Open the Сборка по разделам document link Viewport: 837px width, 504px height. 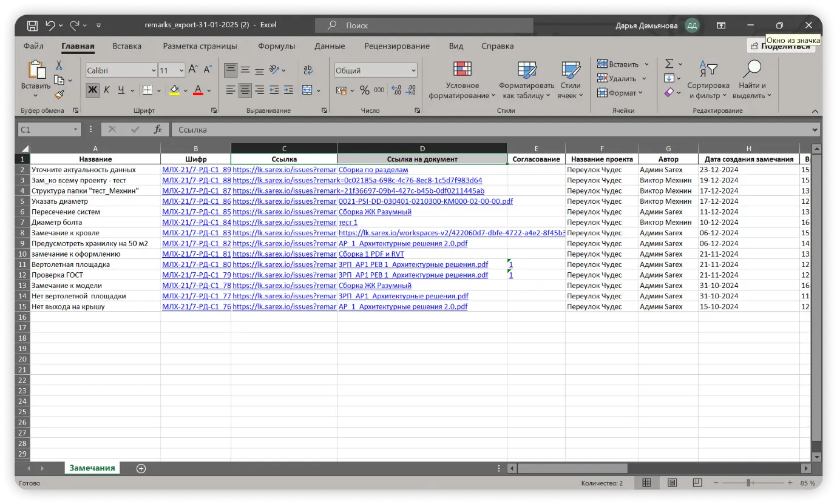pyautogui.click(x=373, y=170)
